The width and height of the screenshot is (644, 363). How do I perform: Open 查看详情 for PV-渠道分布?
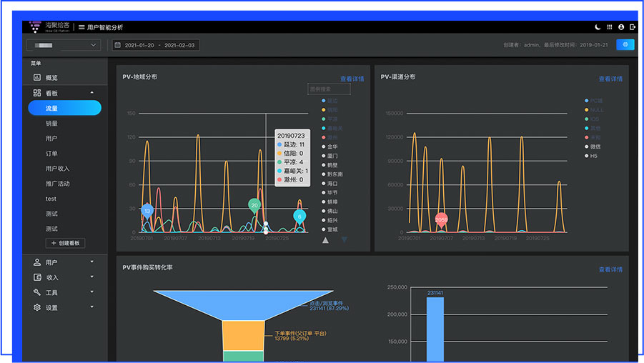[x=610, y=79]
